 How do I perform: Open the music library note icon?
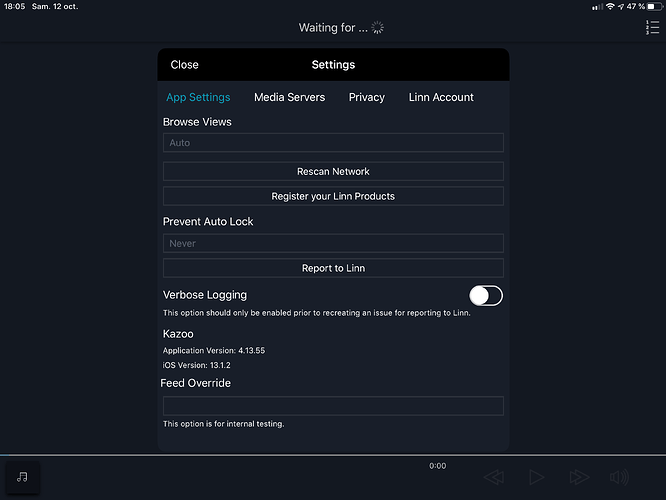click(23, 477)
